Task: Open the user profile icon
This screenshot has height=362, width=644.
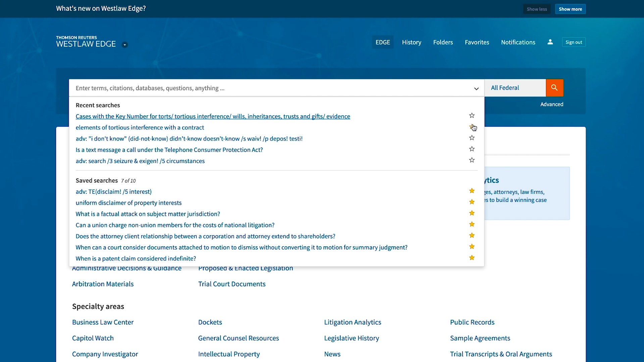Action: tap(550, 42)
